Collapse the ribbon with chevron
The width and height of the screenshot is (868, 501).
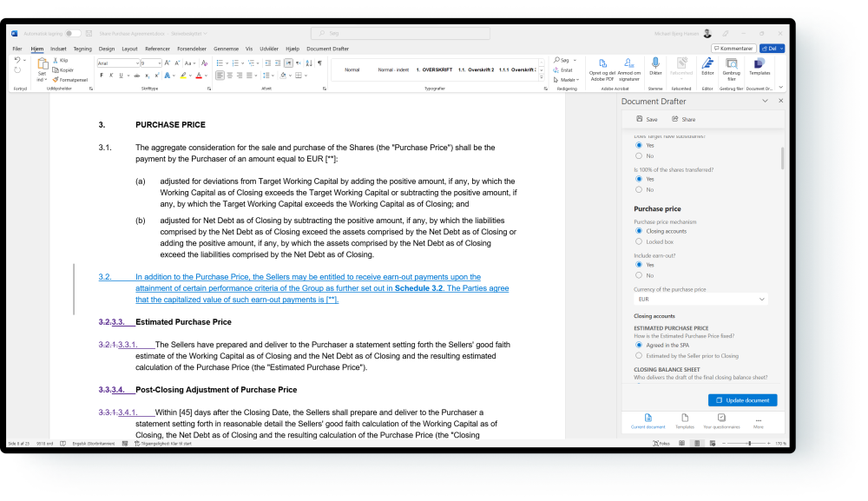click(x=780, y=88)
